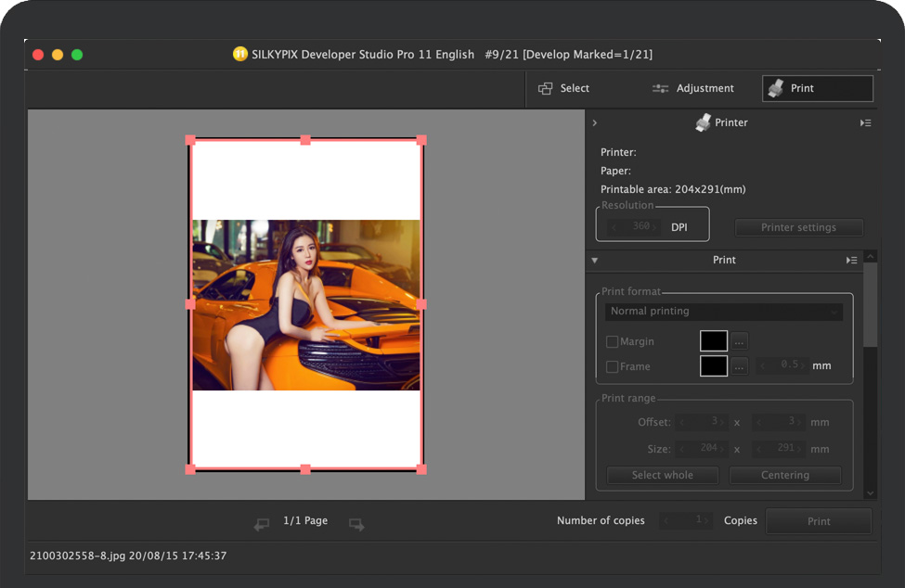Click the printer icon in Printer header
Image resolution: width=905 pixels, height=588 pixels.
click(x=704, y=122)
